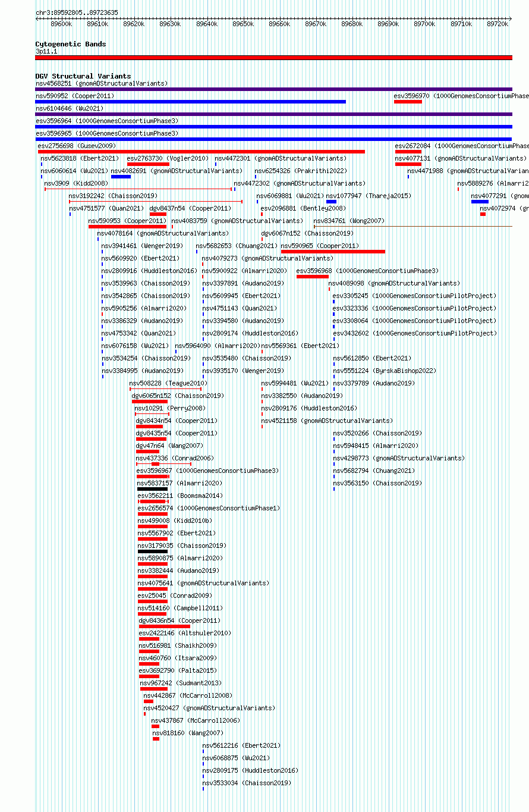
Task: Open variant nsv3192242 (Chaisson2019)
Action: click(113, 196)
